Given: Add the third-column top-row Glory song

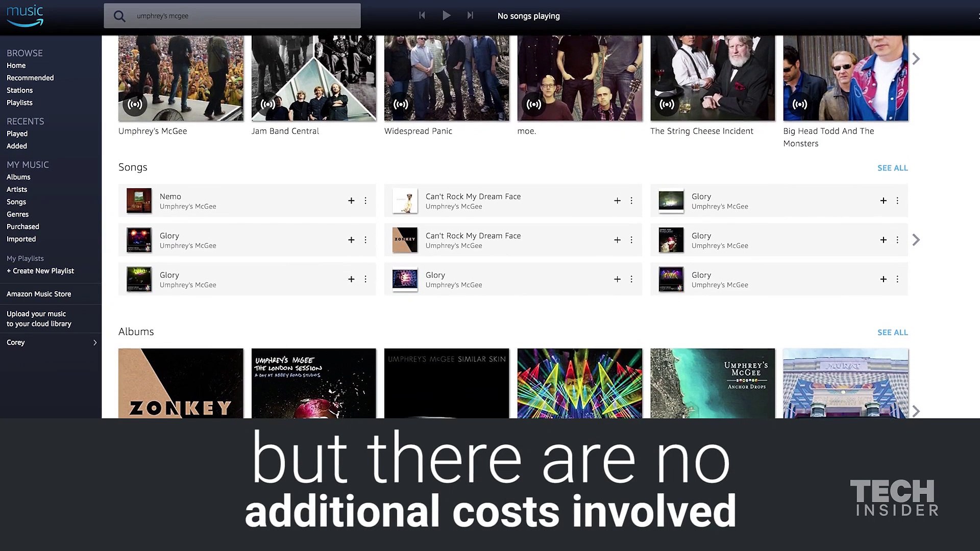Looking at the screenshot, I should [x=883, y=201].
